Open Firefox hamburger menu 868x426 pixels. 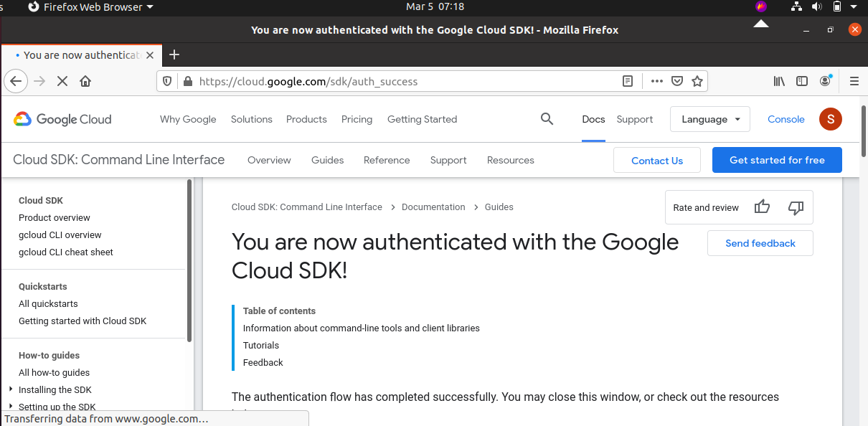tap(854, 81)
